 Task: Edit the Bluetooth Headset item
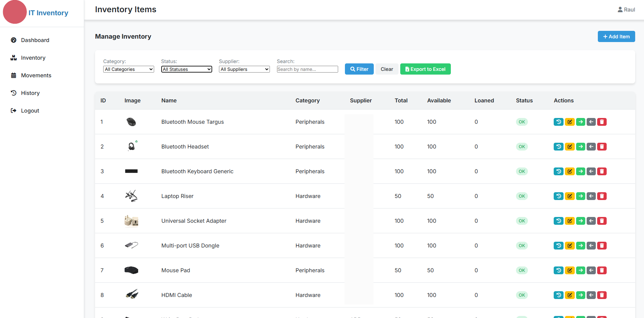(x=570, y=146)
